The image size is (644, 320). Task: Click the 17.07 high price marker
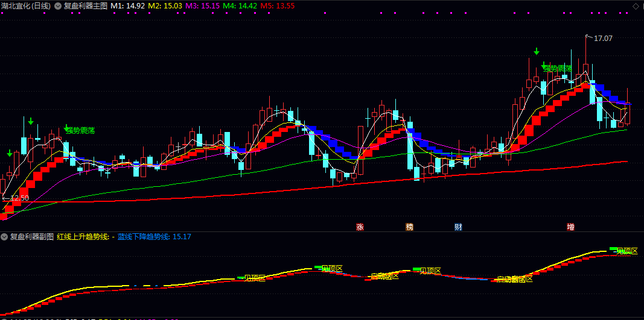point(603,39)
